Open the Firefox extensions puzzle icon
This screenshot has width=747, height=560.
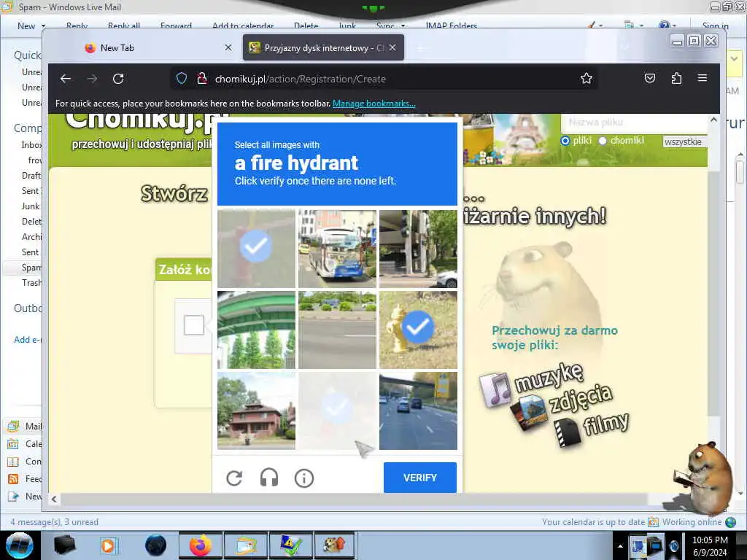coord(676,78)
